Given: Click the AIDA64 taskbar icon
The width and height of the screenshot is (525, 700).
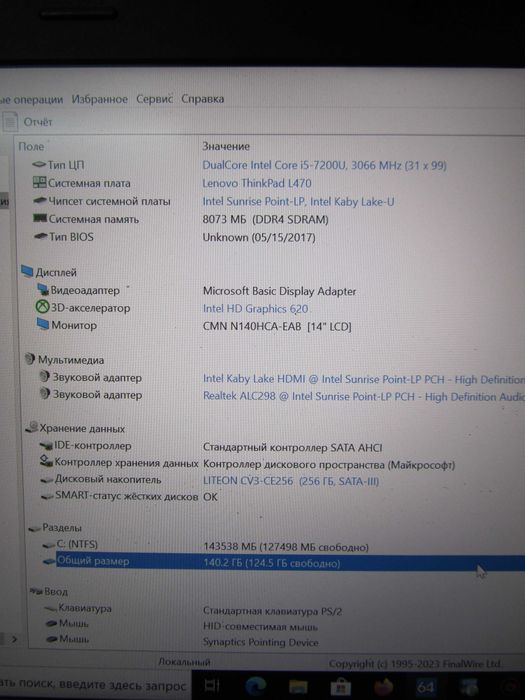Looking at the screenshot, I should (425, 687).
